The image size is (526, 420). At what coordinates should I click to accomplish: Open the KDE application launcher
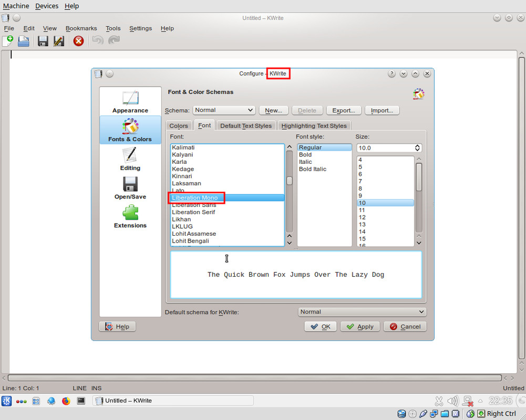pyautogui.click(x=6, y=401)
